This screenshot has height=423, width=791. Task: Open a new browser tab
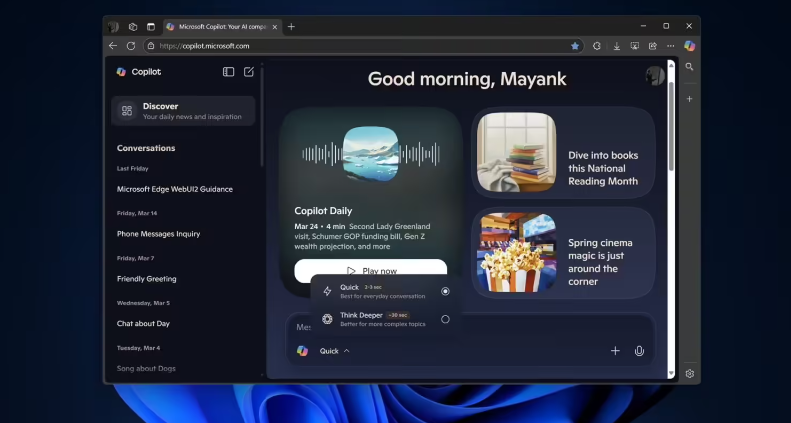[291, 27]
